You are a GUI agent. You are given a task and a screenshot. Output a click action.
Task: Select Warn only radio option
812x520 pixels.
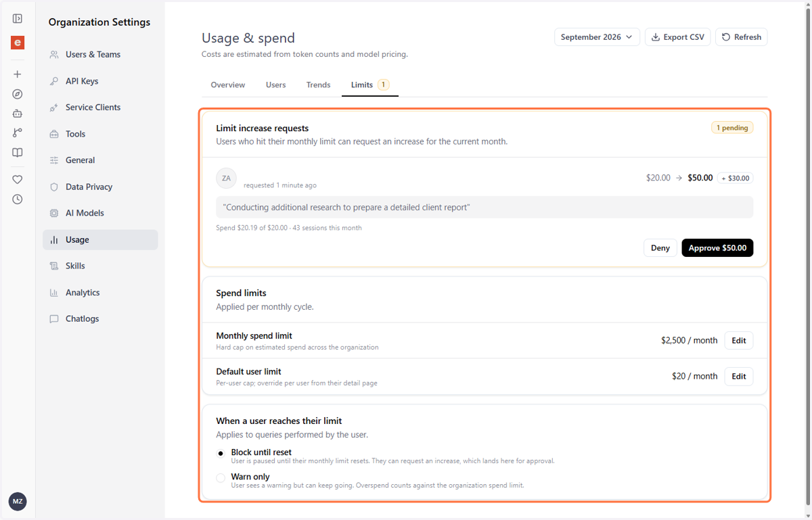pos(221,477)
